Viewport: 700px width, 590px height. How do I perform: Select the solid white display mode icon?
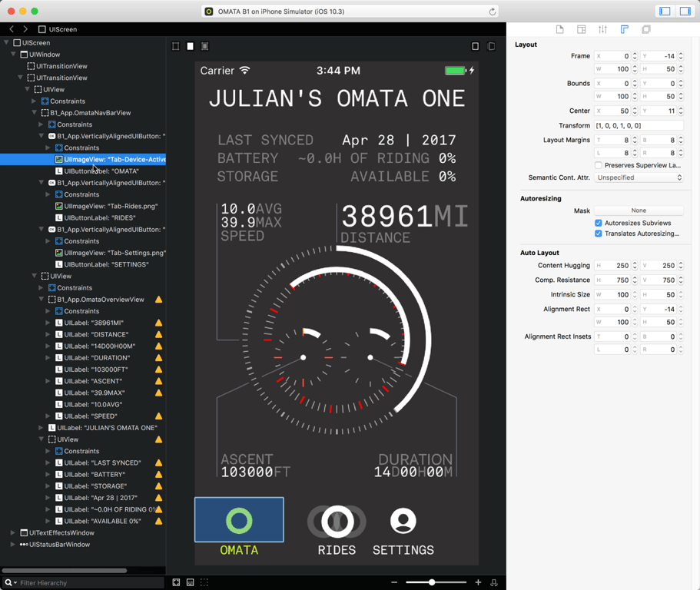(x=191, y=46)
